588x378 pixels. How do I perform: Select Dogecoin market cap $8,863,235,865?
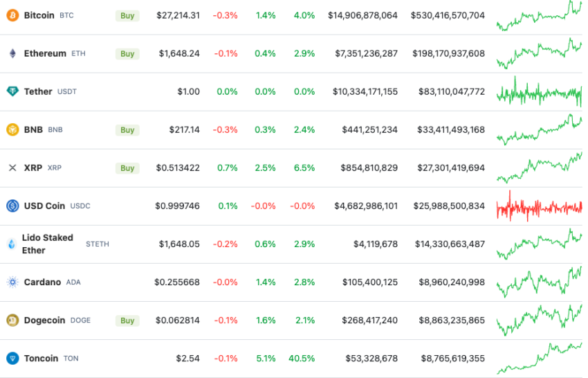pos(452,321)
